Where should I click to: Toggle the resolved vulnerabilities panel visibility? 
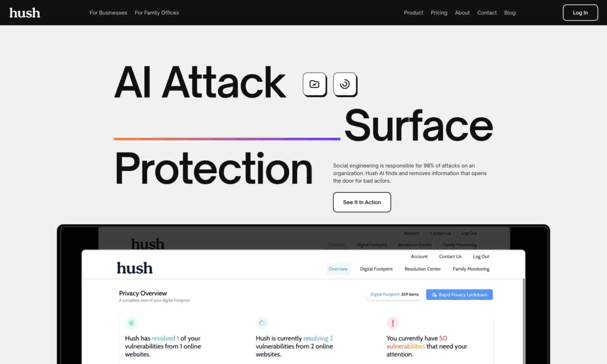[x=131, y=323]
